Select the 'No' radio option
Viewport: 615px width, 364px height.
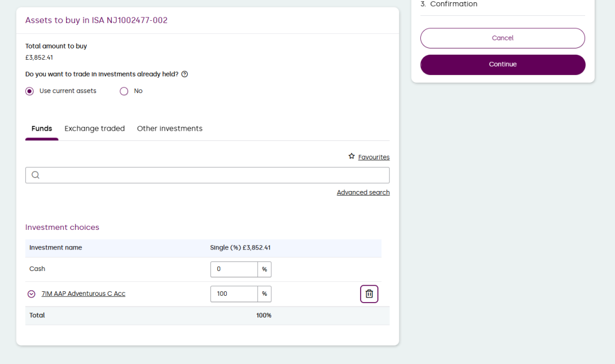124,91
